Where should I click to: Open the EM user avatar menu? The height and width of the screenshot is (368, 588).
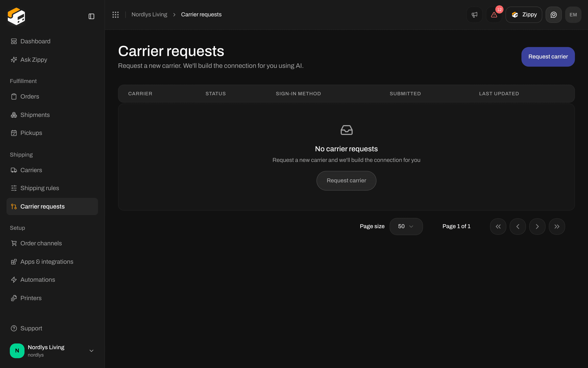pyautogui.click(x=573, y=15)
